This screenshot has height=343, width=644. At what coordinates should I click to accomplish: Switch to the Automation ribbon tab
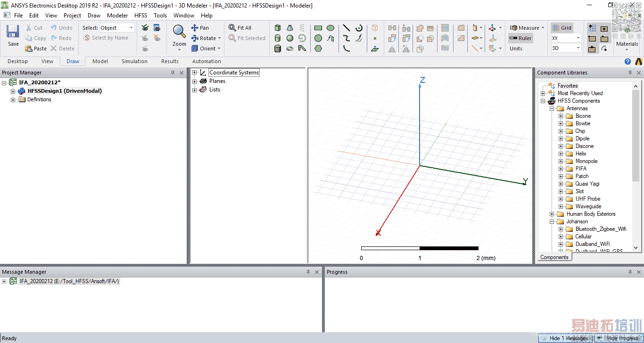point(206,61)
